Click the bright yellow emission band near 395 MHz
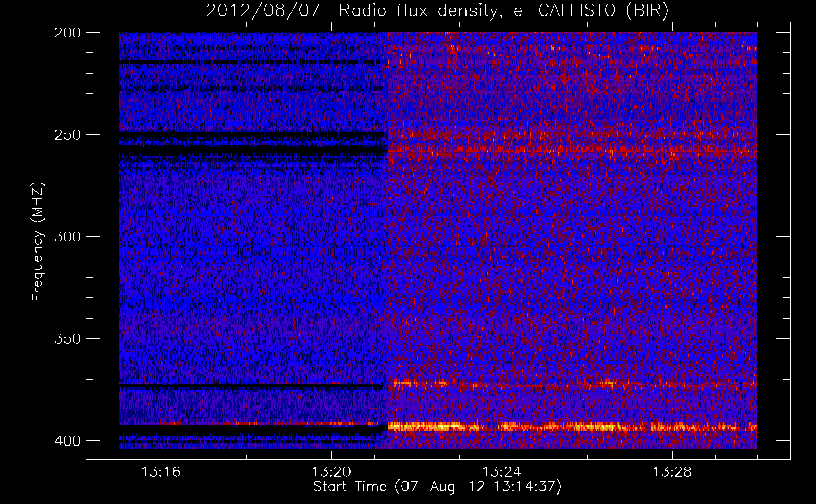The image size is (816, 504). pyautogui.click(x=572, y=427)
